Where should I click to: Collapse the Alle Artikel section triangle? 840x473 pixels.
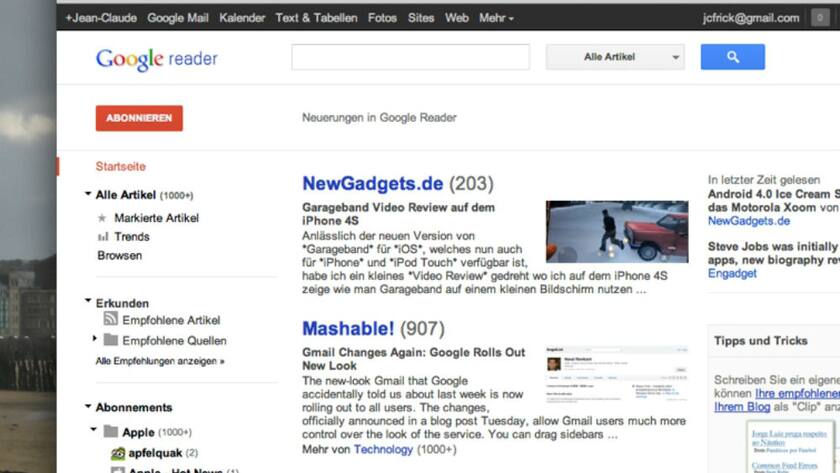pos(88,193)
